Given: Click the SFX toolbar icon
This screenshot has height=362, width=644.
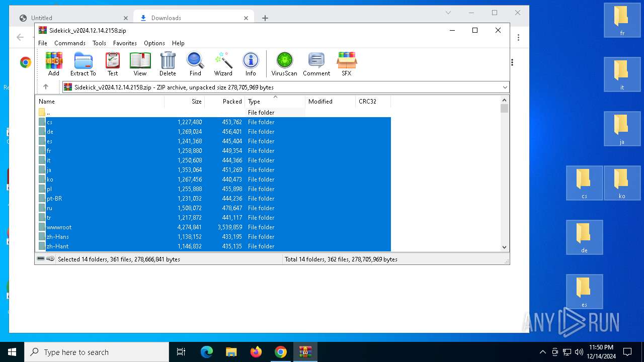Looking at the screenshot, I should [347, 64].
